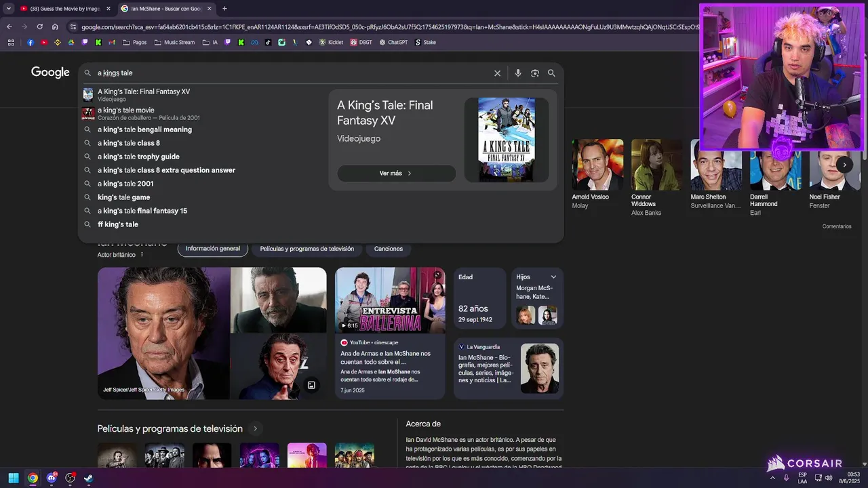This screenshot has width=868, height=488.
Task: Select the Información general chip
Action: point(213,249)
